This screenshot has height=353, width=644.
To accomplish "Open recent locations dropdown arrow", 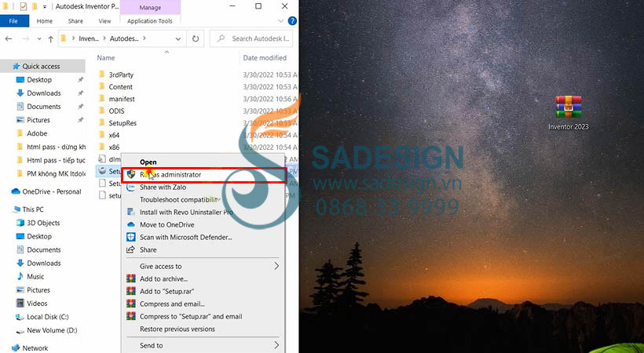I will click(x=39, y=39).
